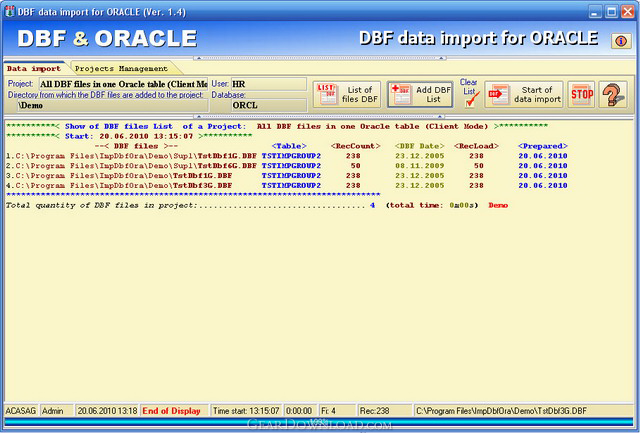This screenshot has width=640, height=433.
Task: Click the red Demo label in the log
Action: pos(498,205)
